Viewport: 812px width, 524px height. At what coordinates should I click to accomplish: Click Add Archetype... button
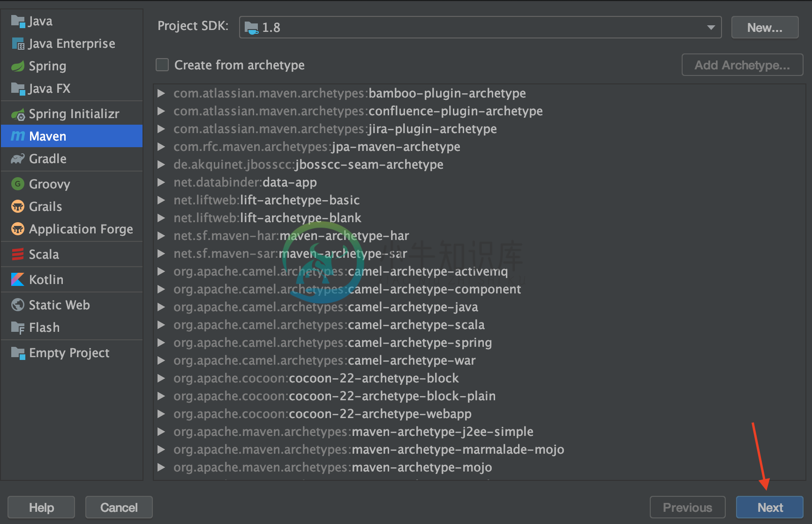coord(742,65)
